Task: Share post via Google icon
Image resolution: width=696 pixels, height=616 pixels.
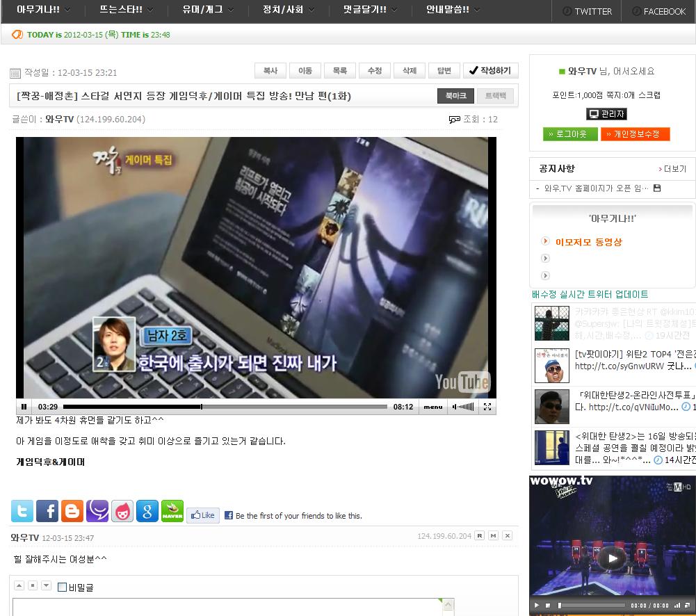Action: pyautogui.click(x=147, y=511)
